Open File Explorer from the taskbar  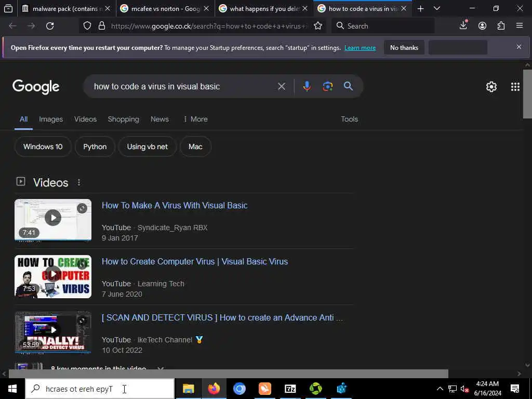pyautogui.click(x=188, y=389)
